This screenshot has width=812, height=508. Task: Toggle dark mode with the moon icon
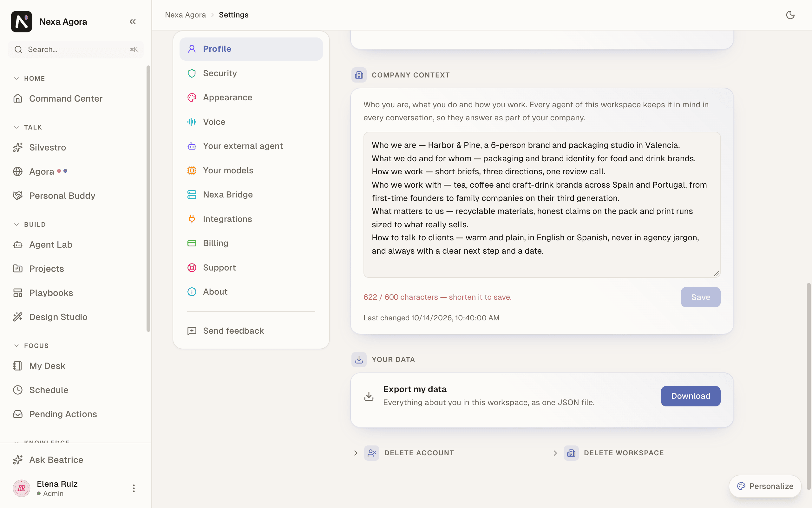click(x=790, y=15)
